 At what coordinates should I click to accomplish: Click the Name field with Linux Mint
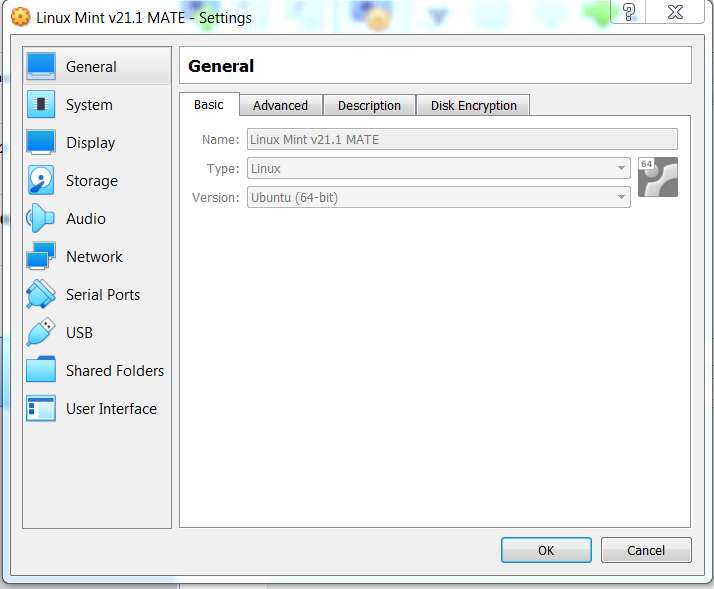pyautogui.click(x=462, y=139)
